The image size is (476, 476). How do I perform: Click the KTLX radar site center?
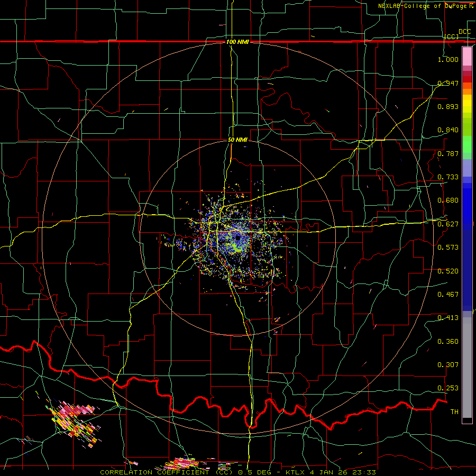coord(237,237)
